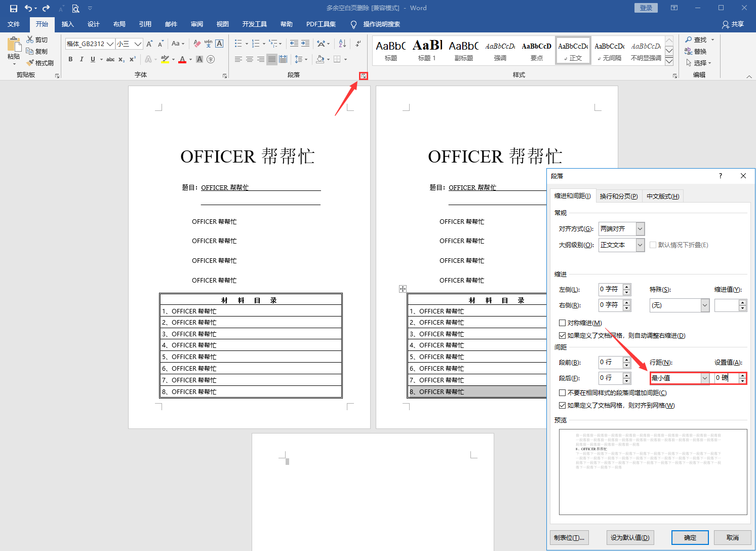Open the 插入 ribbon tab
756x551 pixels.
(67, 24)
